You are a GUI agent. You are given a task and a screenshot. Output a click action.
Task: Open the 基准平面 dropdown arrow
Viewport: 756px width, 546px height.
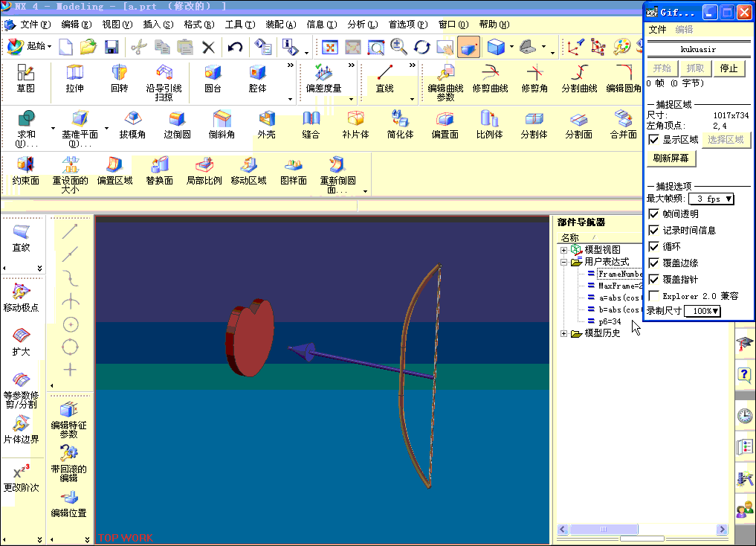pyautogui.click(x=106, y=128)
